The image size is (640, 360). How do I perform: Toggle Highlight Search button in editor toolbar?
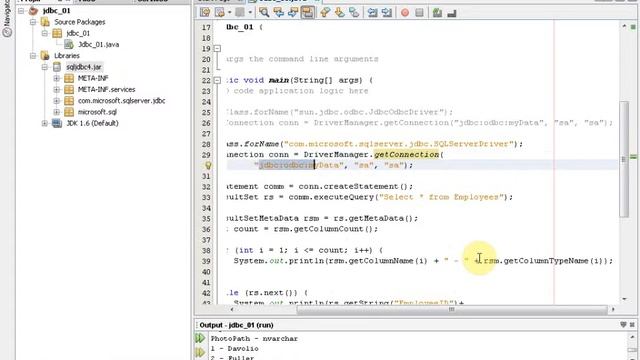pos(307,13)
